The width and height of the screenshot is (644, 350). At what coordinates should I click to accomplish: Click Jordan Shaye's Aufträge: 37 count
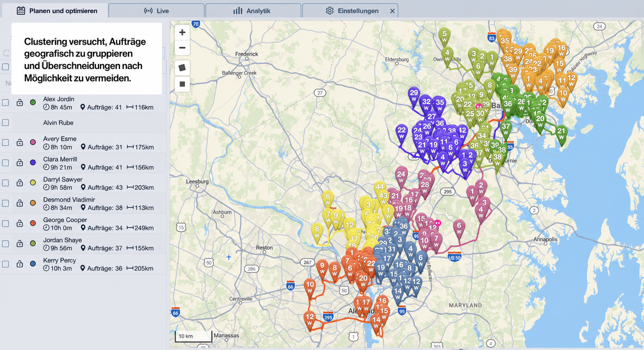(x=102, y=248)
